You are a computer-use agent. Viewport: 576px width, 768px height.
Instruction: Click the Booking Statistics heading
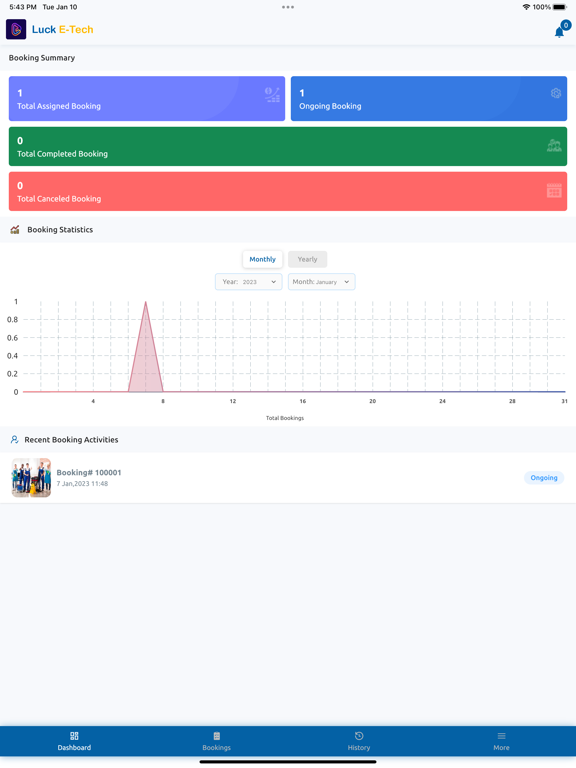coord(60,230)
